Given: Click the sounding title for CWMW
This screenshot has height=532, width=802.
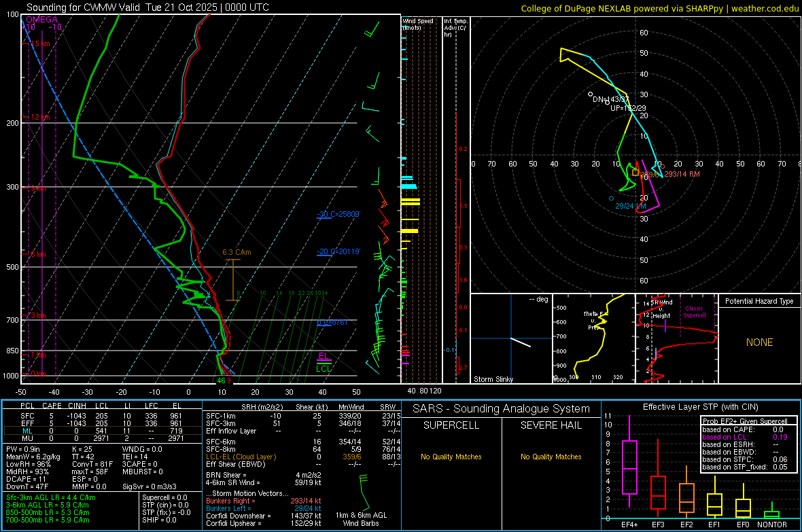Looking at the screenshot, I should [x=147, y=7].
